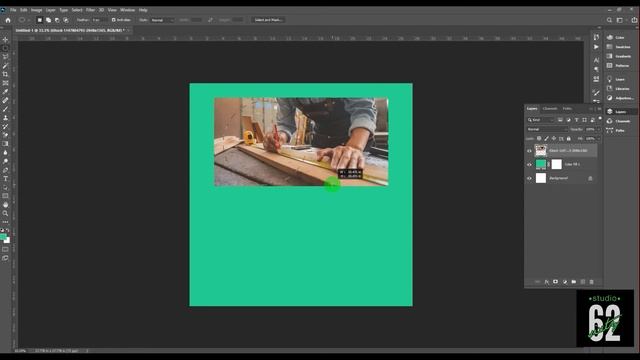This screenshot has height=360, width=640.
Task: Click the foreground color swatch
Action: pyautogui.click(x=3, y=236)
